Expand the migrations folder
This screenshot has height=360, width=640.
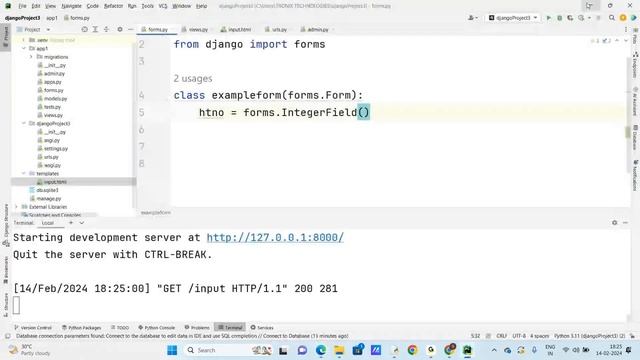coord(31,57)
